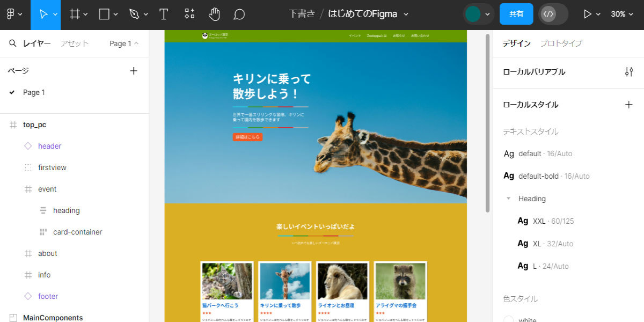Screen dimensions: 644x322
Task: Click the white color style swatch
Action: coord(508,320)
